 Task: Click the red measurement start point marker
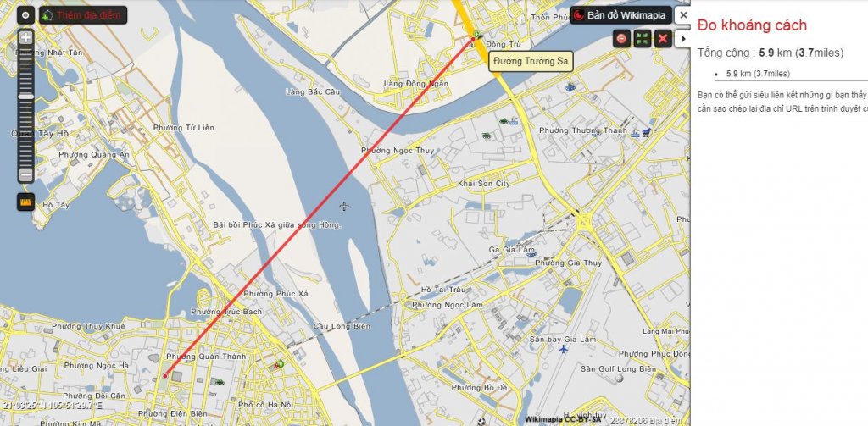(x=165, y=376)
